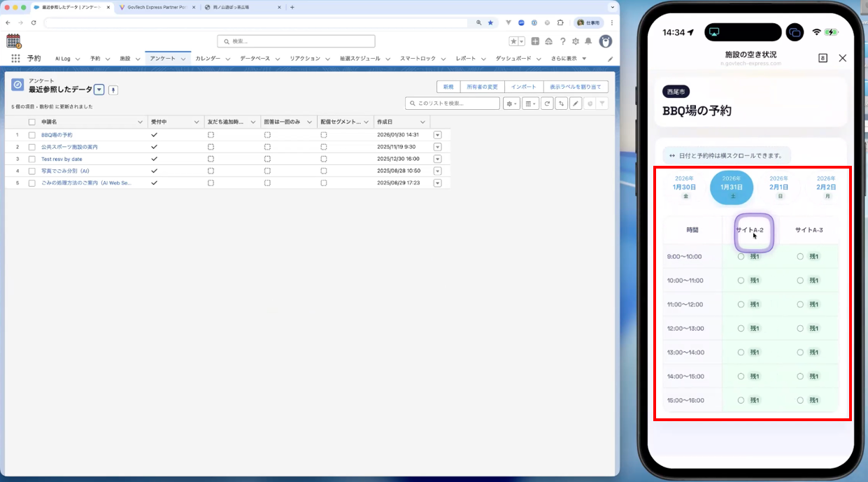Open the 作成日 column header dropdown

[x=422, y=122]
